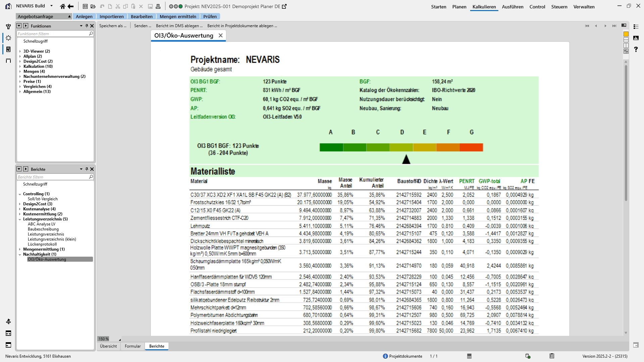Image resolution: width=644 pixels, height=362 pixels.
Task: Click the back arrow navigation icon
Action: (x=70, y=6)
